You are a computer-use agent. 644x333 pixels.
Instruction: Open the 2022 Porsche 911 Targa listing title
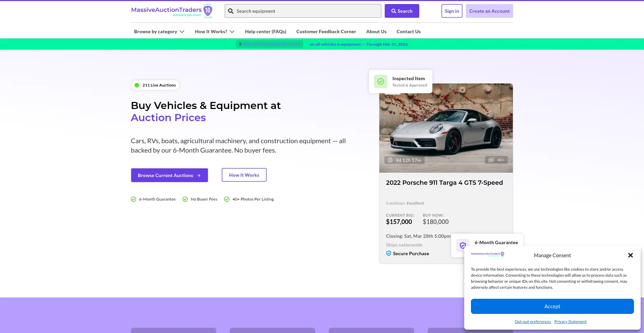coord(444,183)
